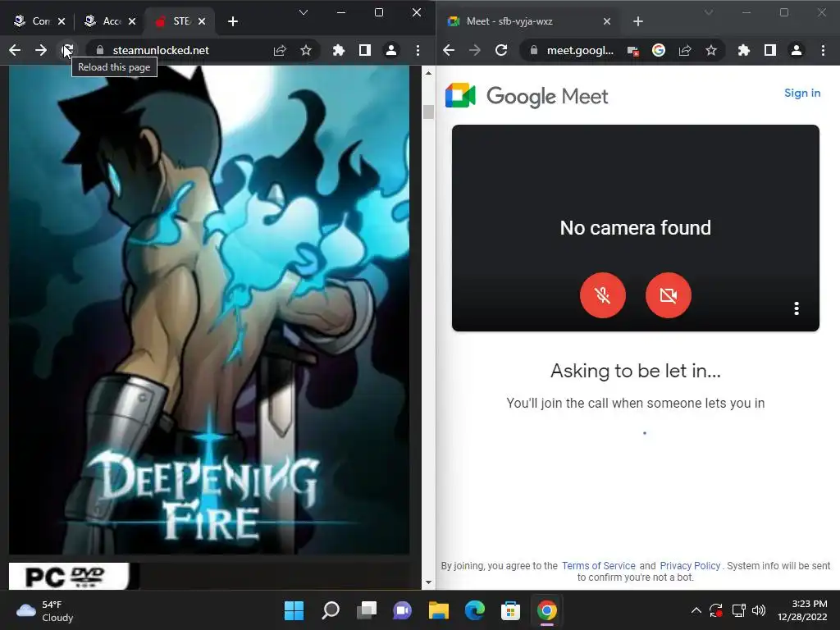Open Chrome menu in Meet window
The height and width of the screenshot is (630, 840).
pyautogui.click(x=824, y=50)
